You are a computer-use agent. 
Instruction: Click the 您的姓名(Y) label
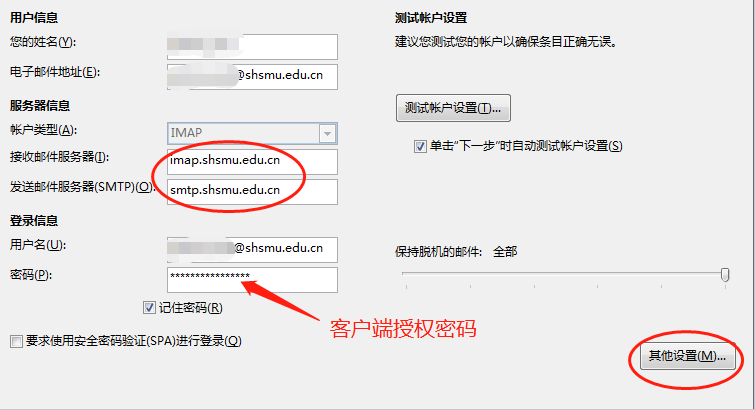pos(43,42)
